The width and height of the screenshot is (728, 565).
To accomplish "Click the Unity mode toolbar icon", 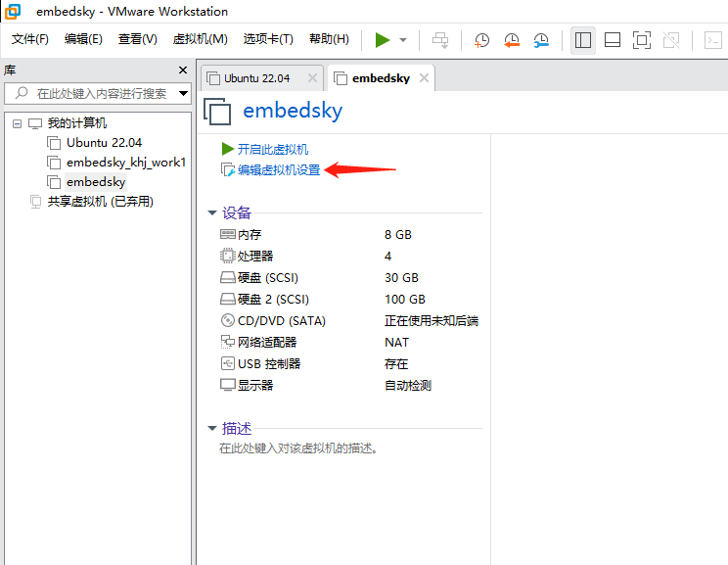I will pyautogui.click(x=671, y=40).
